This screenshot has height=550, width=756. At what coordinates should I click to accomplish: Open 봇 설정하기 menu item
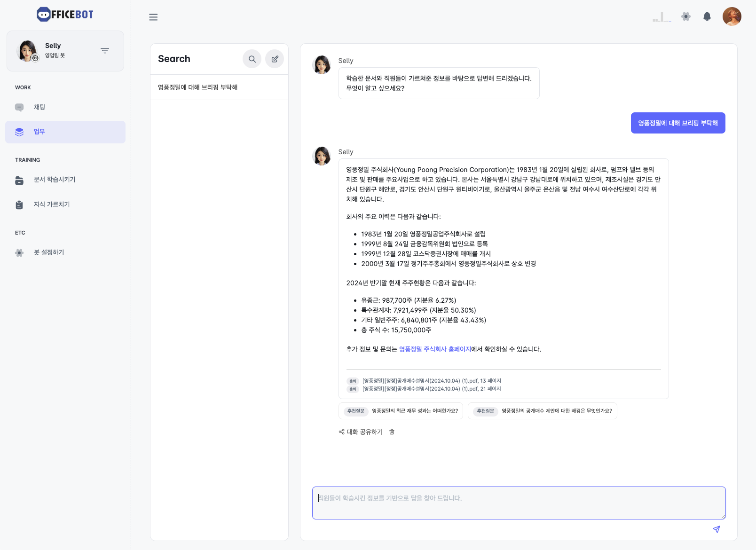(65, 252)
